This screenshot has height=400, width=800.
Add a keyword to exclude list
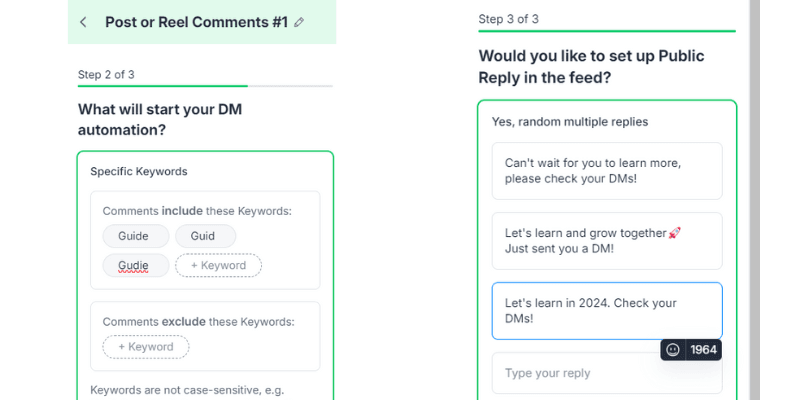pos(146,347)
